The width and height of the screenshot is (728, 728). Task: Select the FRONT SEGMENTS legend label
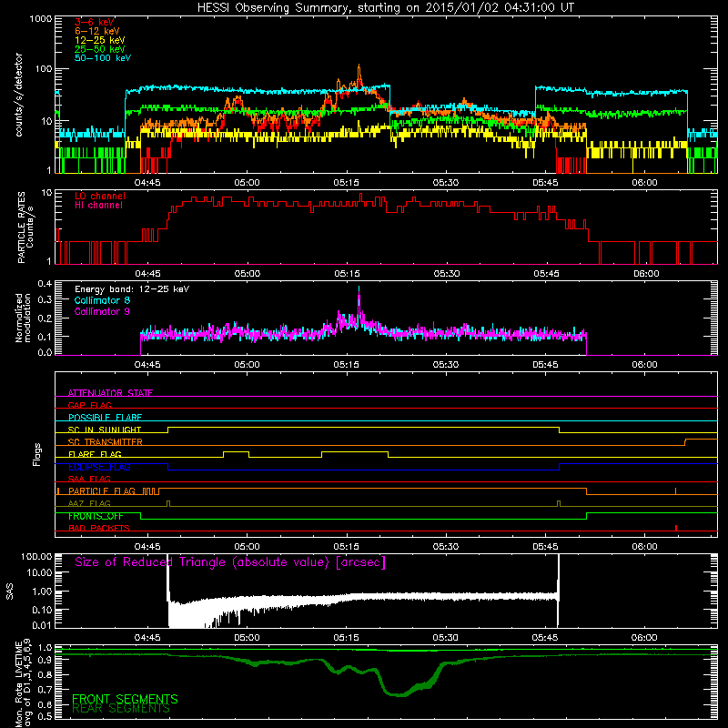(125, 699)
